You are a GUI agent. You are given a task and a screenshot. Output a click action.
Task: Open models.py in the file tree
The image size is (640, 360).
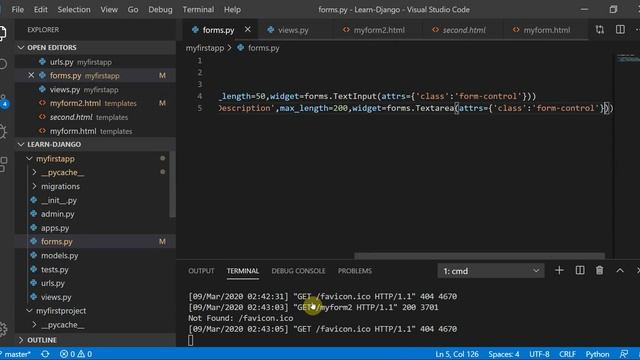point(60,256)
